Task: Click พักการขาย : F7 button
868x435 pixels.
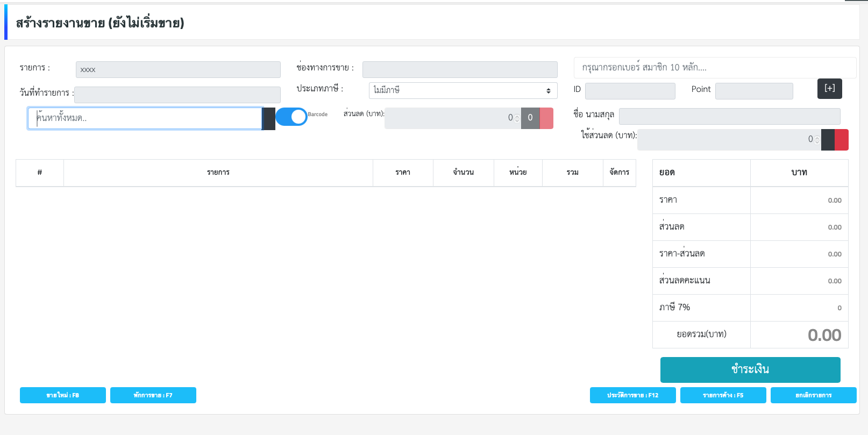Action: click(x=153, y=395)
